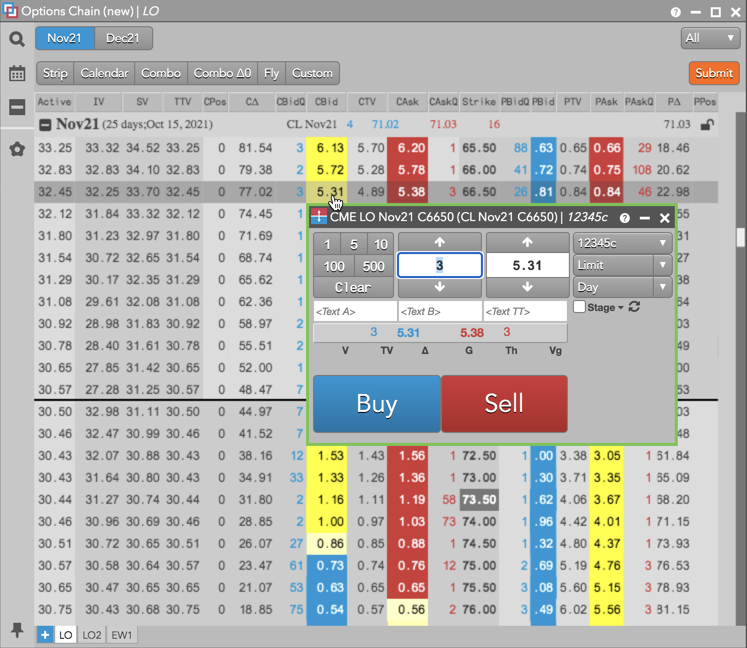Click the collapse-all minus icon in left sidebar

(17, 107)
